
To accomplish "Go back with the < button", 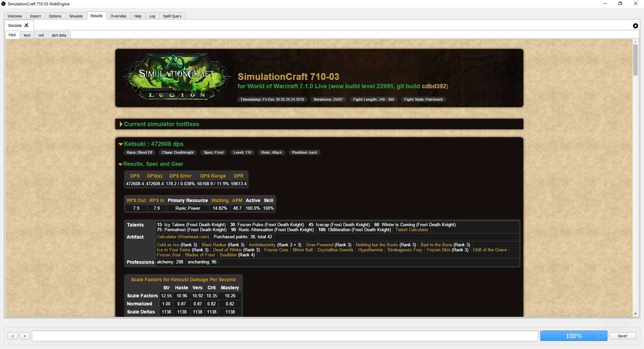I will point(13,336).
